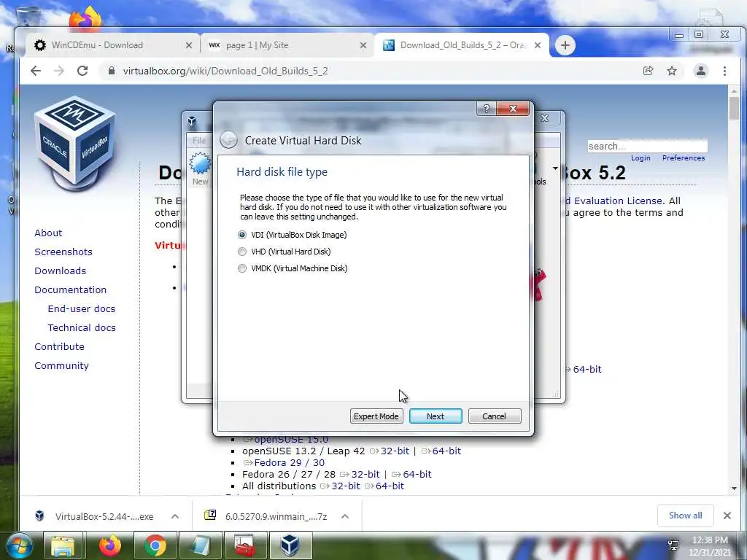Viewport: 747px width, 560px height.
Task: Open the File menu in VirtualBox Manager
Action: tap(199, 141)
